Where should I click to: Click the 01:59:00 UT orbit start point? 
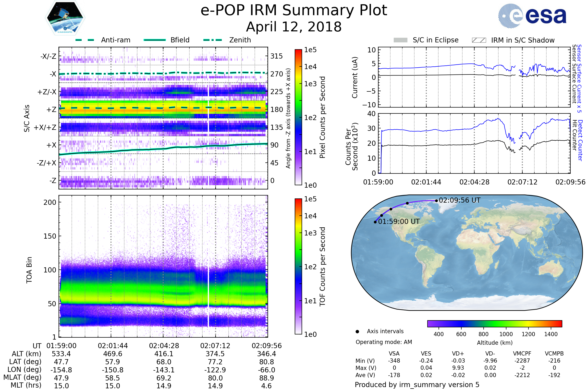click(375, 222)
